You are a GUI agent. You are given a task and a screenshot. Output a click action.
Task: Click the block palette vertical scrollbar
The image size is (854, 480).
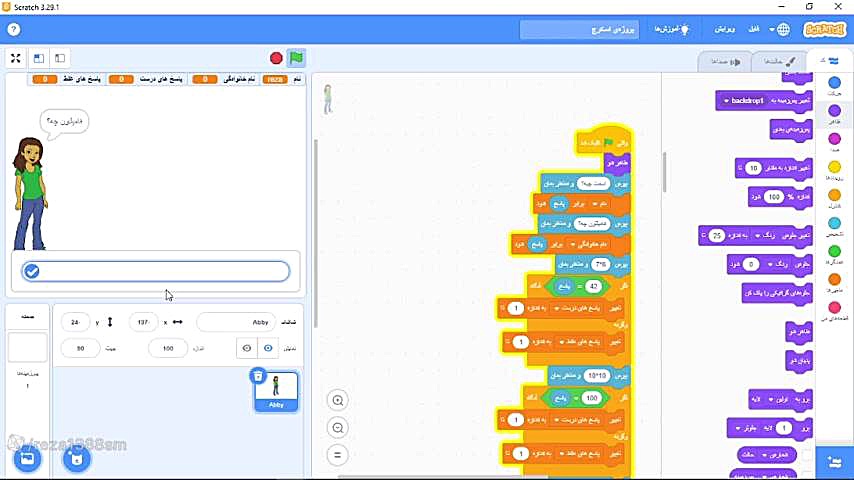664,172
